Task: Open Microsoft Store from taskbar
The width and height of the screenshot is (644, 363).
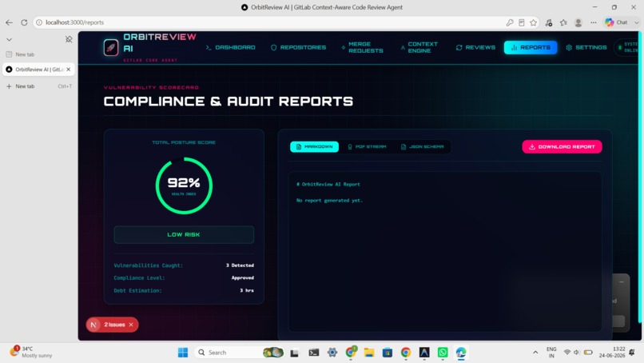Action: click(x=388, y=353)
